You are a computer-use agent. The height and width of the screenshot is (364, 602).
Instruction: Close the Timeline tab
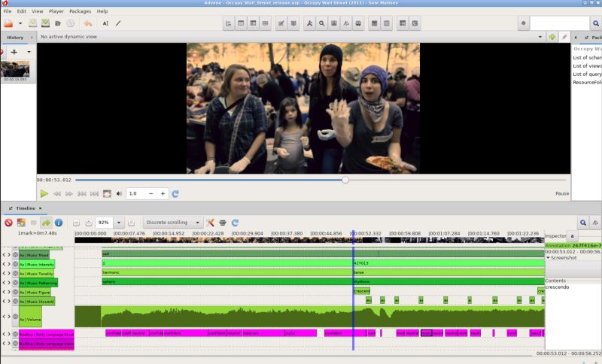coord(41,208)
